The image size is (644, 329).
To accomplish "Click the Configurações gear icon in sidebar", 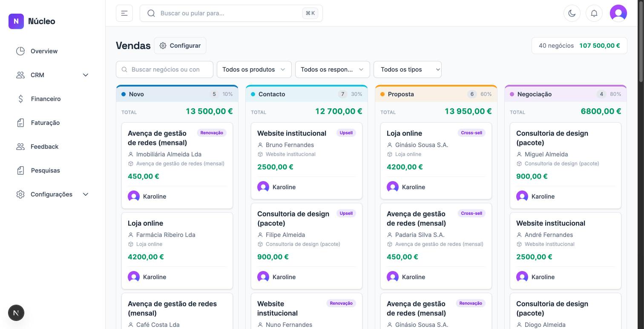I will (20, 194).
